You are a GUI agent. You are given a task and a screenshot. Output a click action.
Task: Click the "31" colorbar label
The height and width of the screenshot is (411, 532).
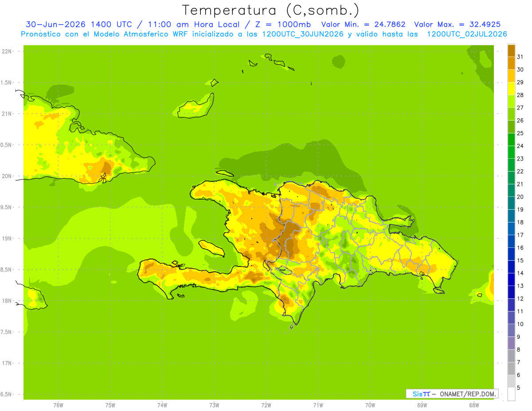coord(520,57)
